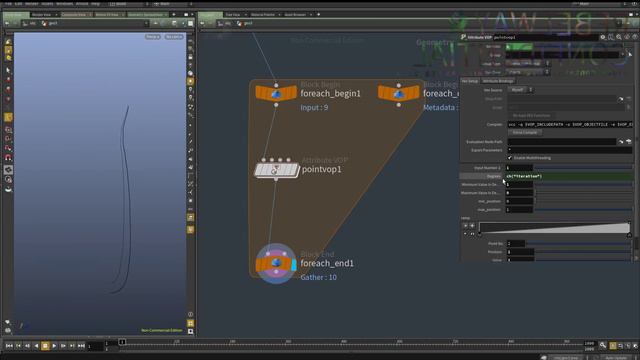
Task: Click the red magnet snapping icon in the left toolbar
Action: [8, 158]
